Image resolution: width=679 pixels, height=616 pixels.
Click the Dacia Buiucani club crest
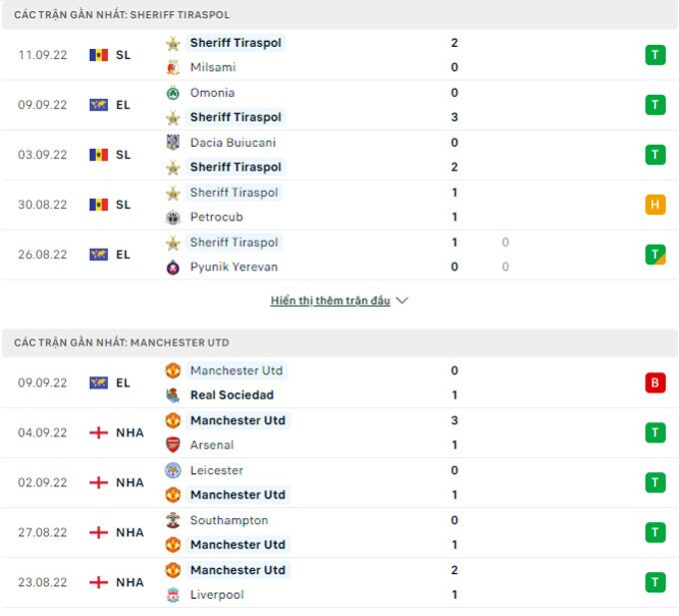tap(173, 143)
